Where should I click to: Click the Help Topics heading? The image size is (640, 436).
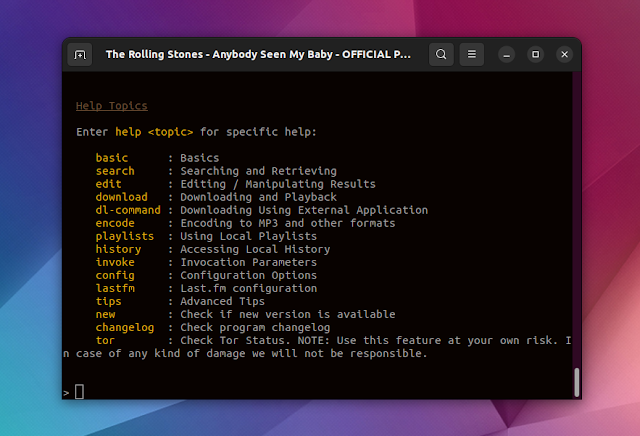[x=111, y=106]
